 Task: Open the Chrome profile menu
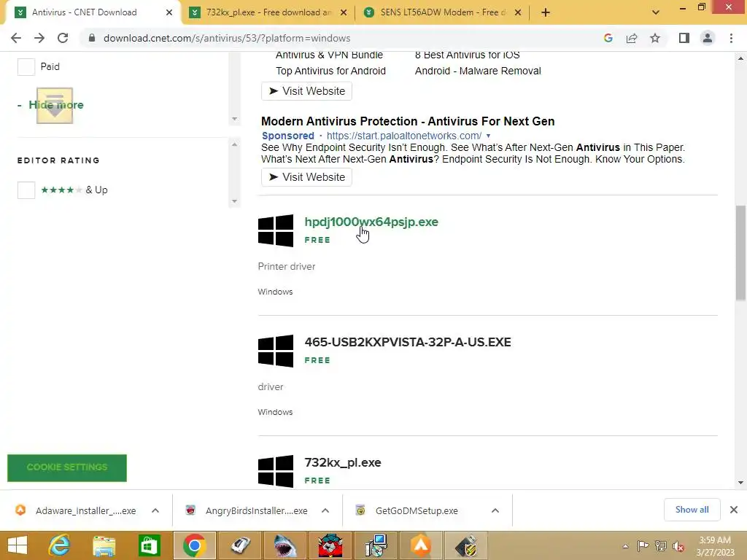click(708, 38)
